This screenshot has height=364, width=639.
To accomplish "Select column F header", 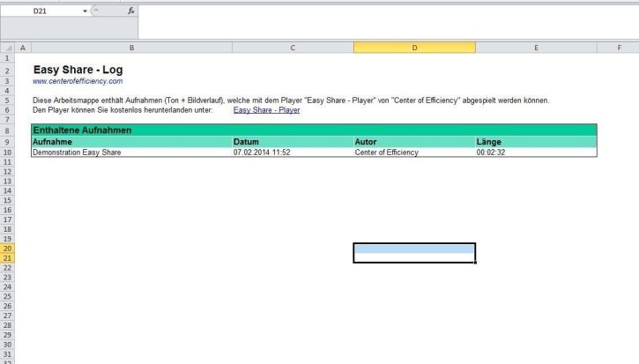I will 619,48.
